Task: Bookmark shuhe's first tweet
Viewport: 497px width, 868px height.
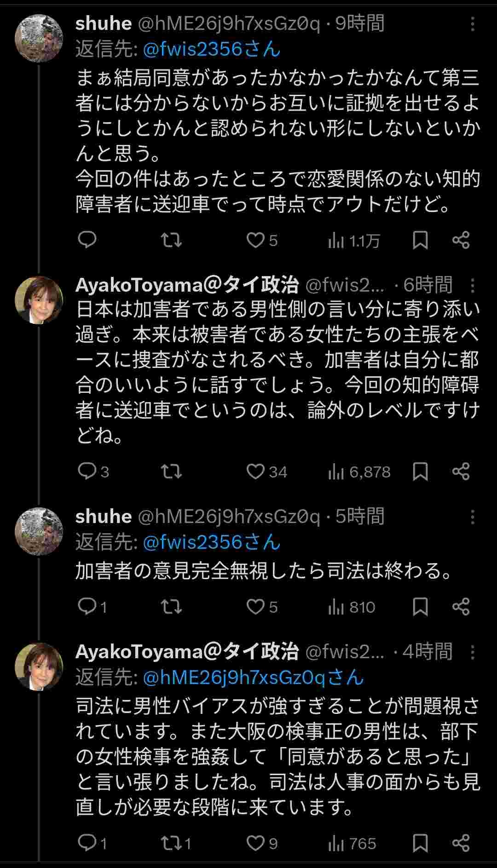Action: point(420,240)
